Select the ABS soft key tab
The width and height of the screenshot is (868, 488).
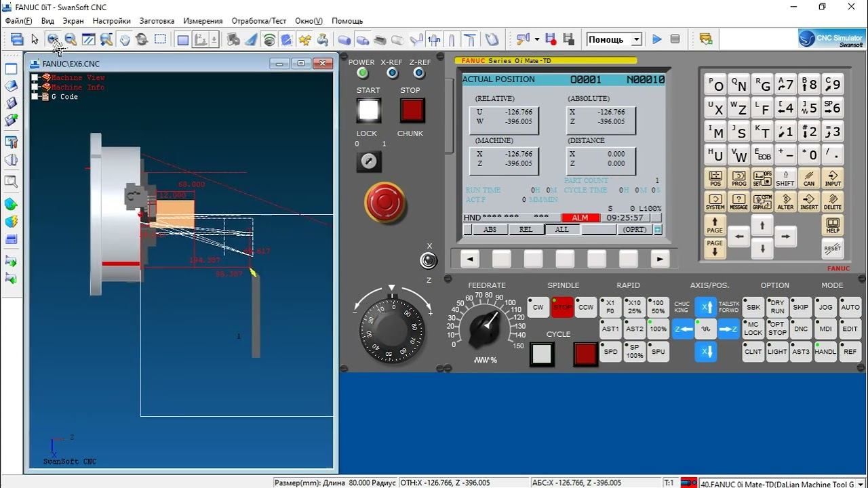pyautogui.click(x=490, y=229)
